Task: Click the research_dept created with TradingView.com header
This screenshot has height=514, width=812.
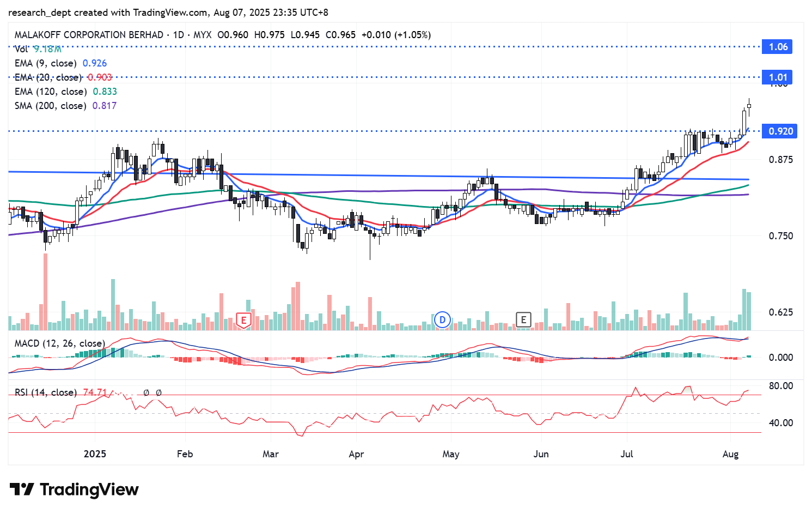Action: coord(168,13)
